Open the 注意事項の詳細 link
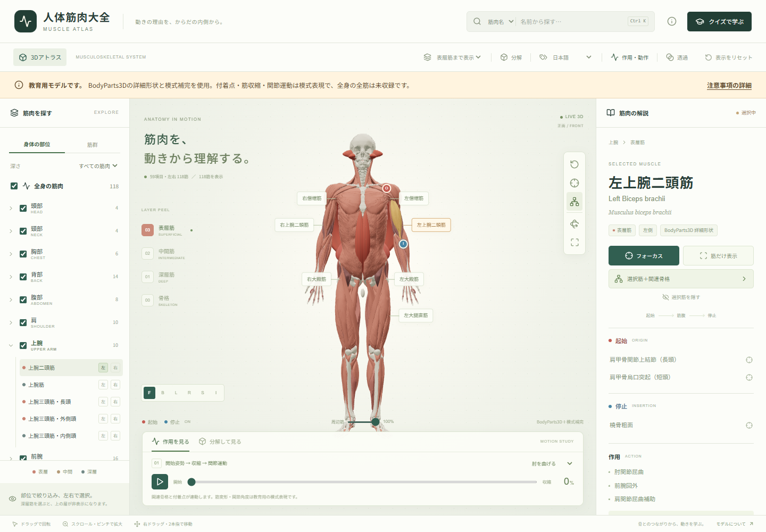766x532 pixels. pyautogui.click(x=729, y=86)
